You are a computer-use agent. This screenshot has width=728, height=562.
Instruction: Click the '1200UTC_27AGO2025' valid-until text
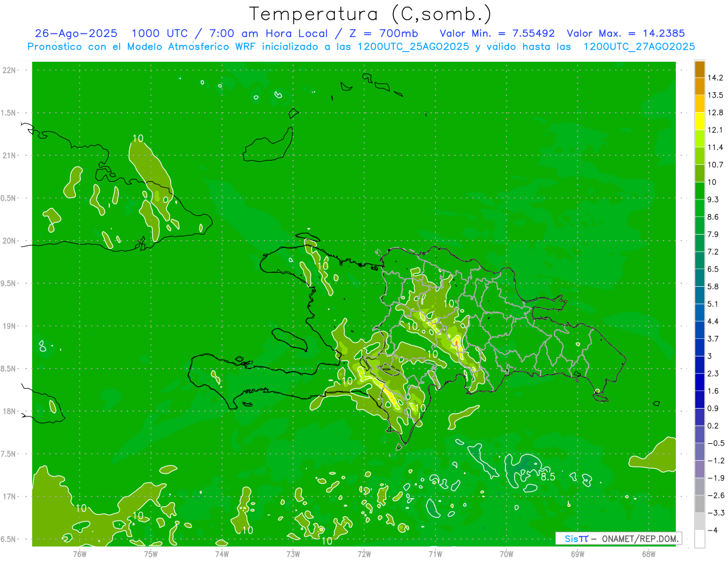[x=639, y=47]
